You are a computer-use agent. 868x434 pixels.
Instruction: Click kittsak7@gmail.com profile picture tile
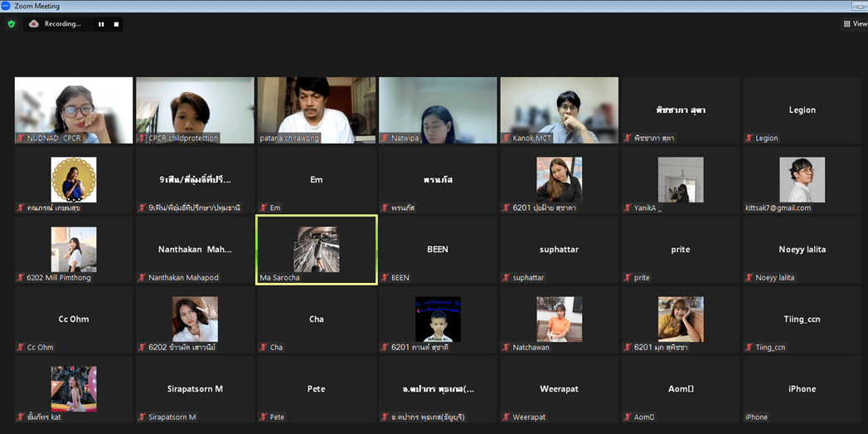802,180
